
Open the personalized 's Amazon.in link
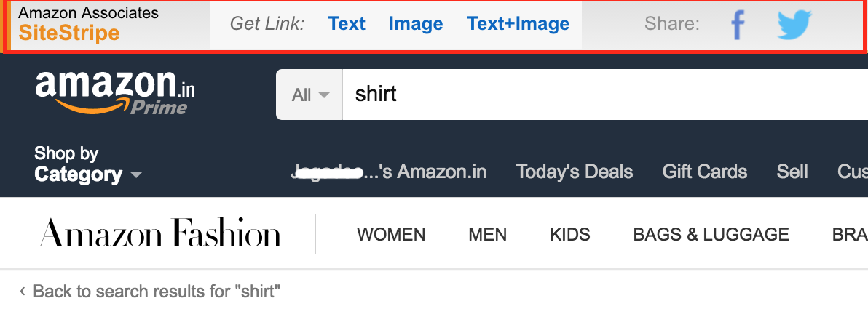click(389, 172)
